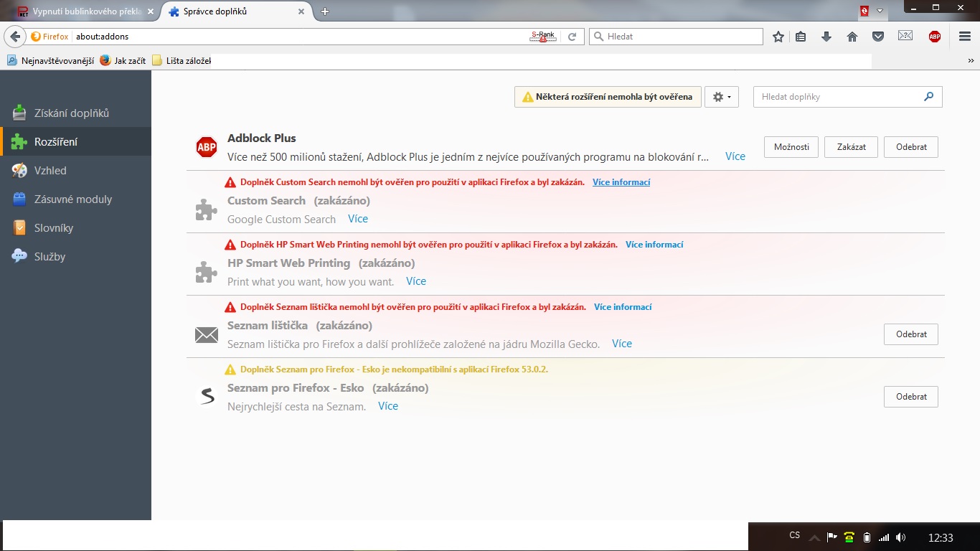Screen dimensions: 980x551
Task: Open the 'Zásuvné moduly' sidebar category
Action: click(x=75, y=199)
